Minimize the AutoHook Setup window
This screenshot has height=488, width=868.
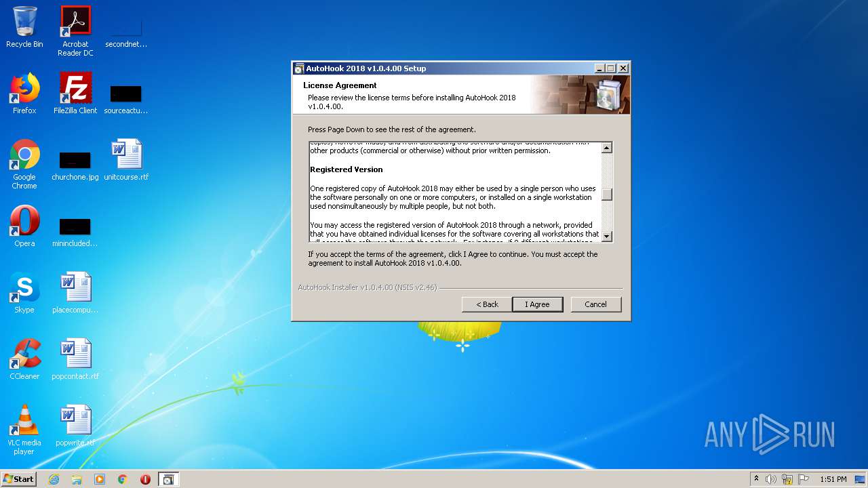(x=599, y=68)
